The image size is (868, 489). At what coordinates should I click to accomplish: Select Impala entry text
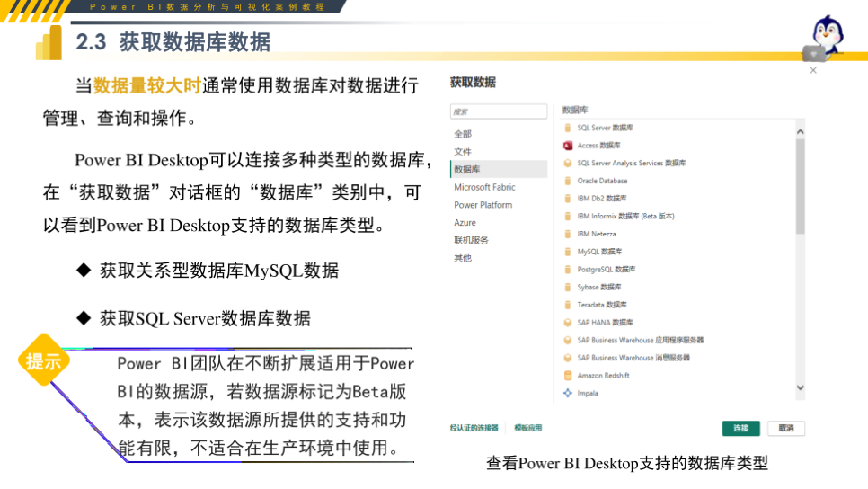[588, 393]
